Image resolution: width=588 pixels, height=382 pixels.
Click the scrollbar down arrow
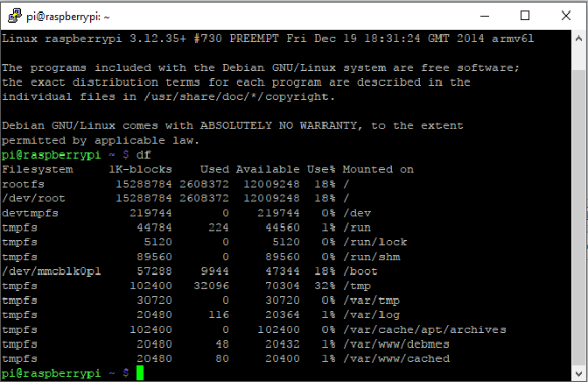coord(580,374)
